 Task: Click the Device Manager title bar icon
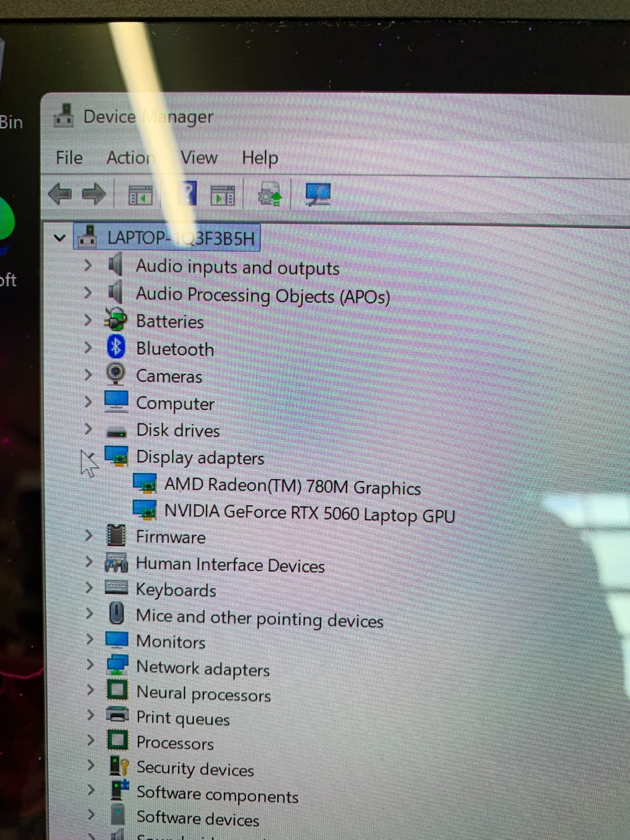point(64,115)
